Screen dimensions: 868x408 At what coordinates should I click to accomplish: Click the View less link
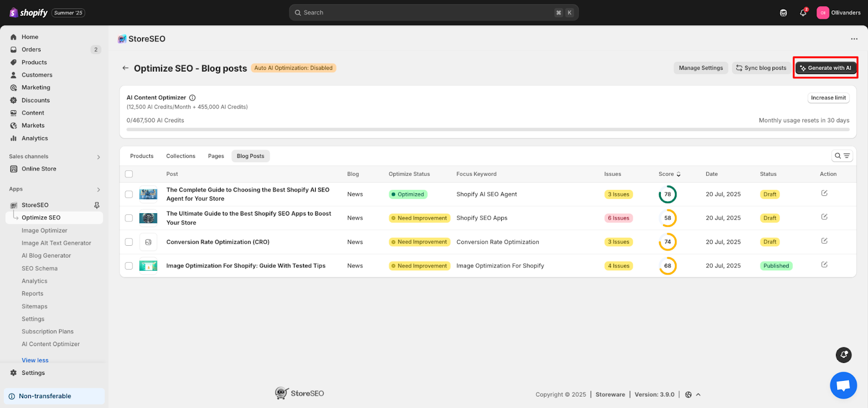coord(35,360)
